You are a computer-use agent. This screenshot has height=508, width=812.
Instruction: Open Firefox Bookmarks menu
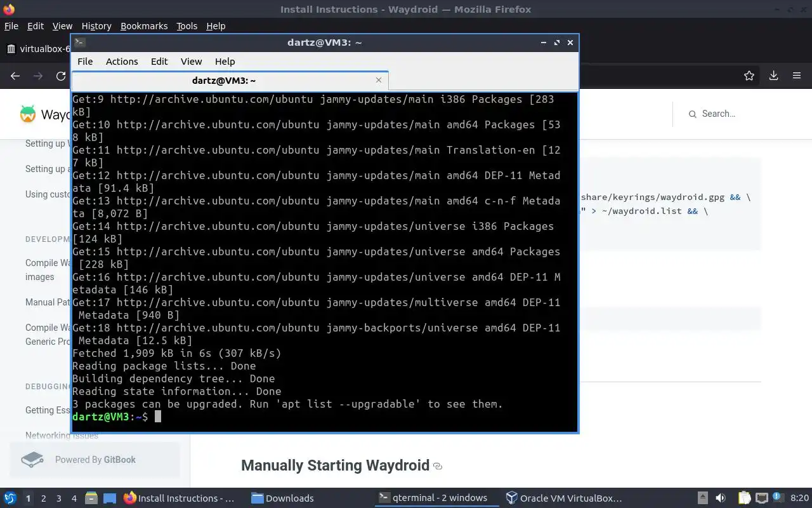[x=144, y=26]
